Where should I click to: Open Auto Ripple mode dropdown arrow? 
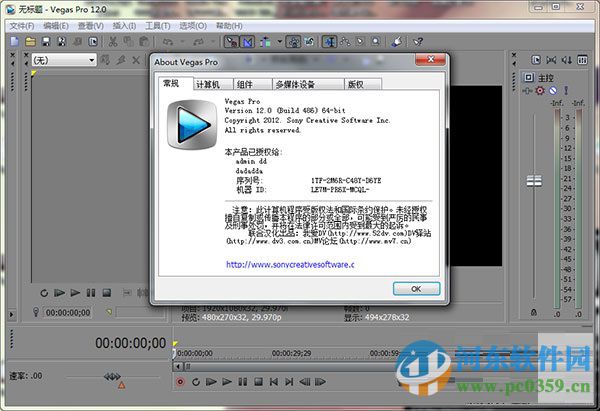[x=280, y=41]
